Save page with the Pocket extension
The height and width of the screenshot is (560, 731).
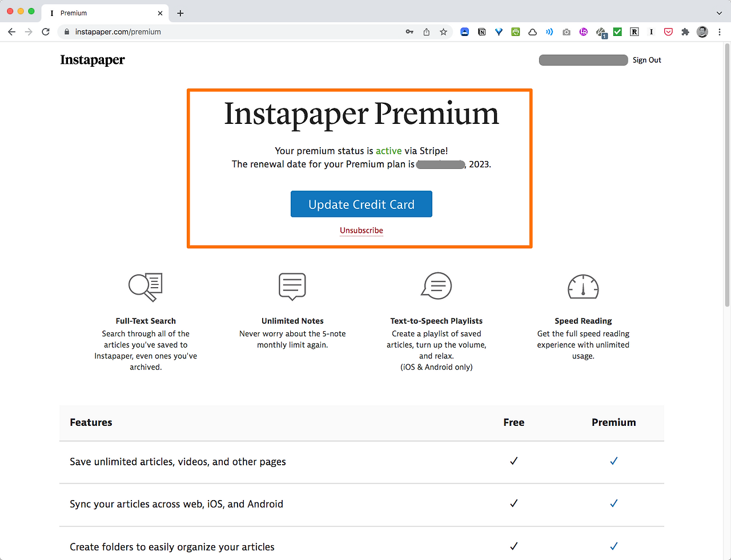(668, 32)
